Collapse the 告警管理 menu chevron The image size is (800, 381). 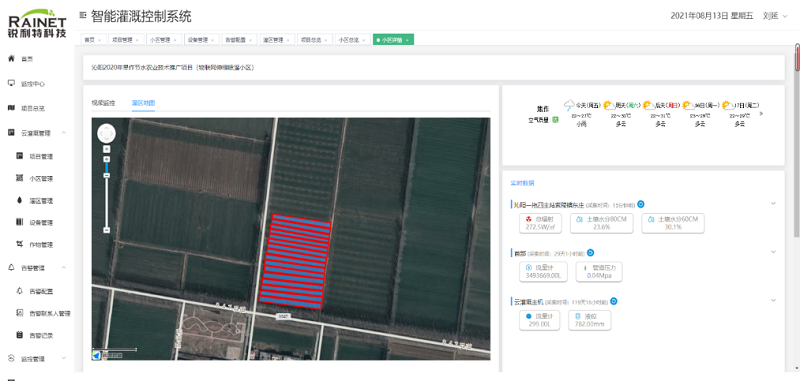pyautogui.click(x=64, y=267)
